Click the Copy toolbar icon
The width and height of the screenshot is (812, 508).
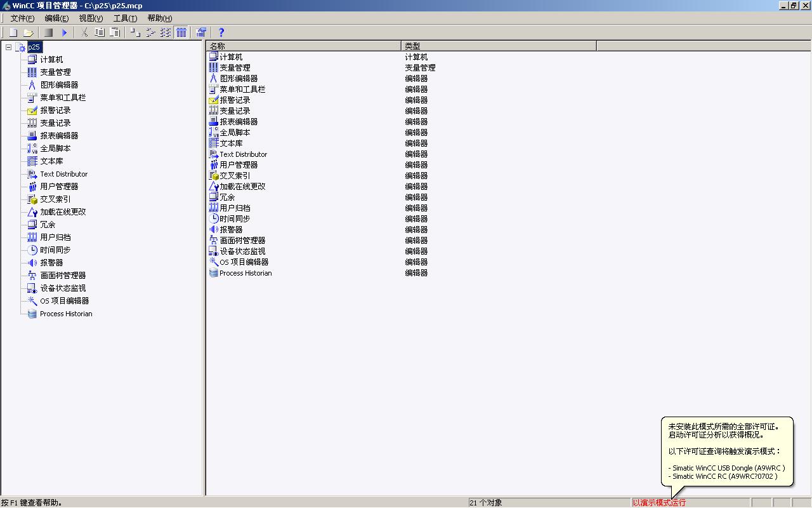point(100,32)
